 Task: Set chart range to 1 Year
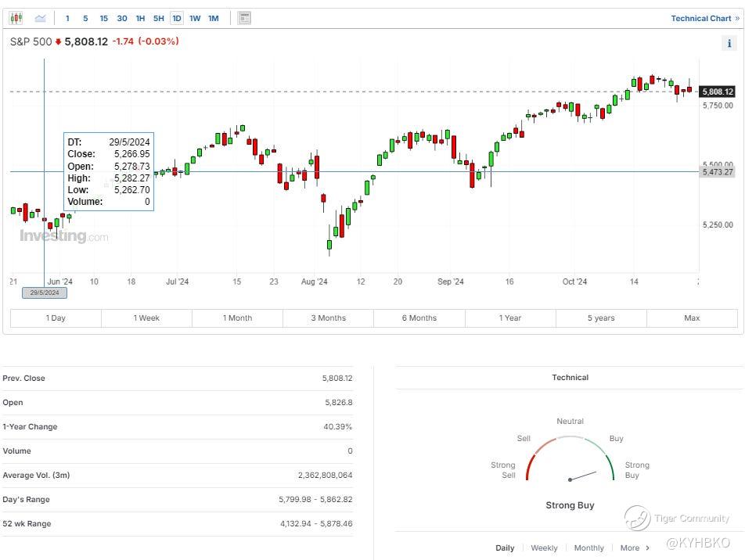(x=510, y=318)
